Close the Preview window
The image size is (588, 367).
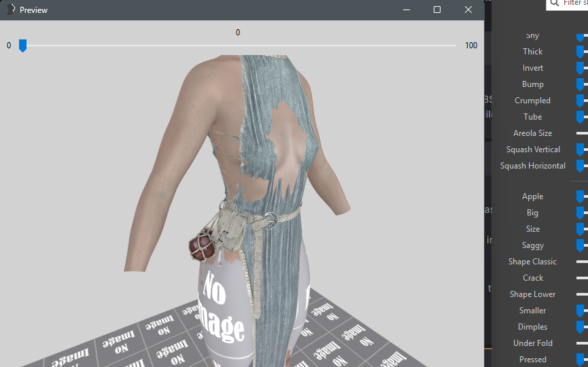(x=468, y=10)
